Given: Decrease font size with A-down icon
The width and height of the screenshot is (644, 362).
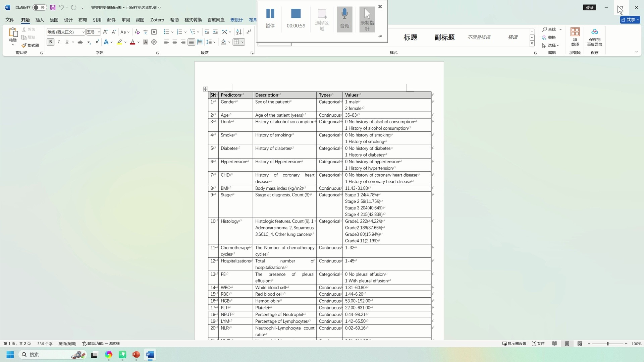Looking at the screenshot, I should click(114, 32).
